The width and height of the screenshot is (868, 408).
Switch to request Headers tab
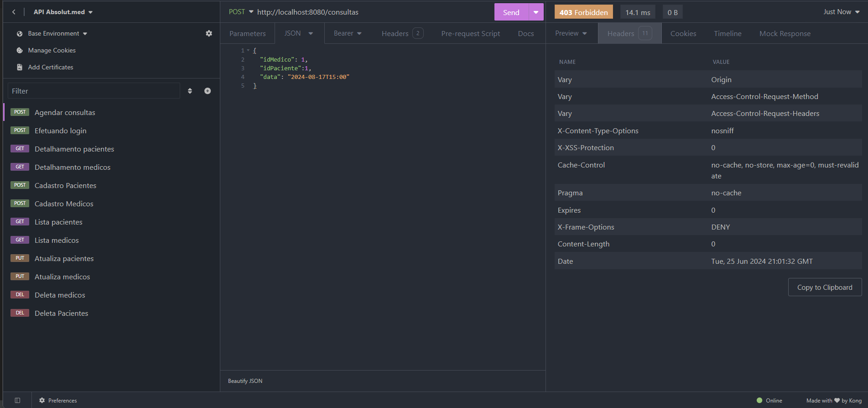(403, 33)
